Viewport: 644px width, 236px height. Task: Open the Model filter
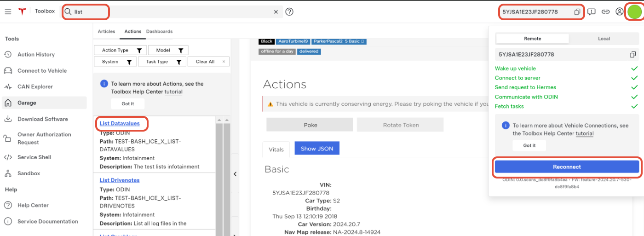click(168, 50)
